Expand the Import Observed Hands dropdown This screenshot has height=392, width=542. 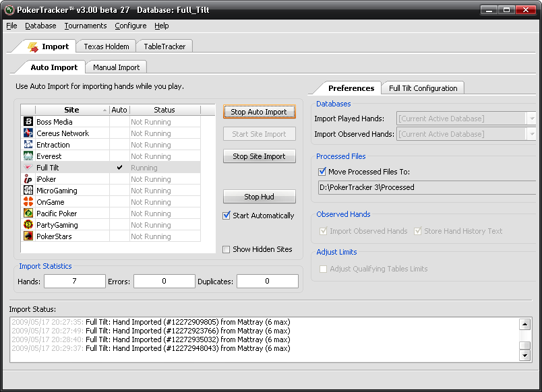[x=531, y=134]
